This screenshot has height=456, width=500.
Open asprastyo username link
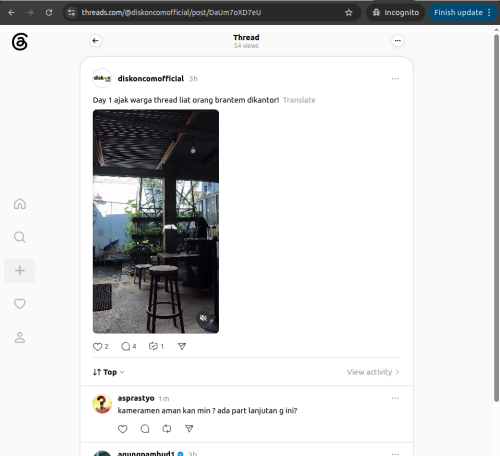point(136,398)
